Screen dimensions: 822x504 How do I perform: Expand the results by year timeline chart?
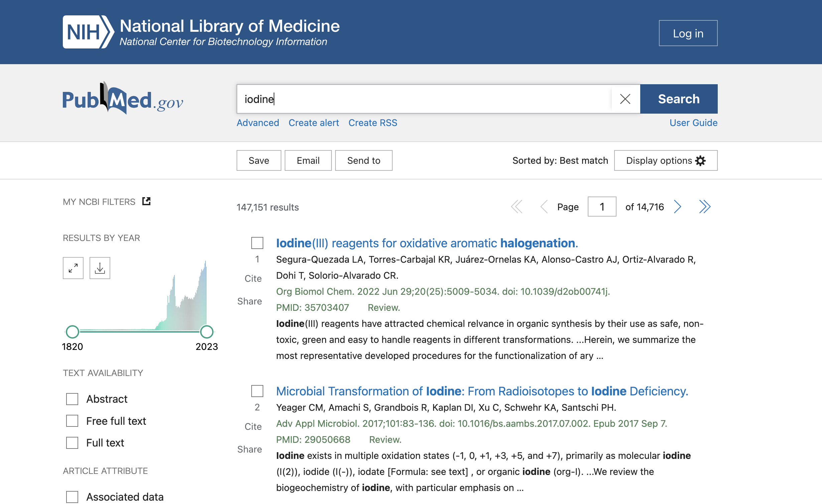(73, 268)
